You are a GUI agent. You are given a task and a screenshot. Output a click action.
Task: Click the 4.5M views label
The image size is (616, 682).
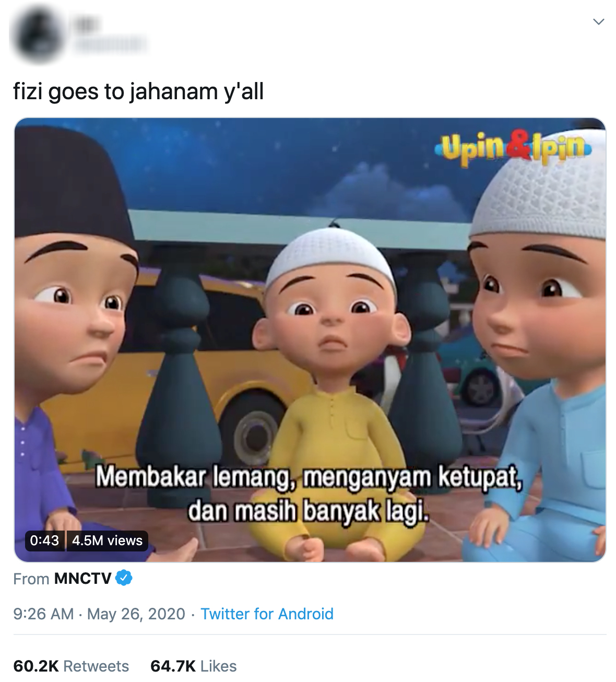click(x=107, y=540)
